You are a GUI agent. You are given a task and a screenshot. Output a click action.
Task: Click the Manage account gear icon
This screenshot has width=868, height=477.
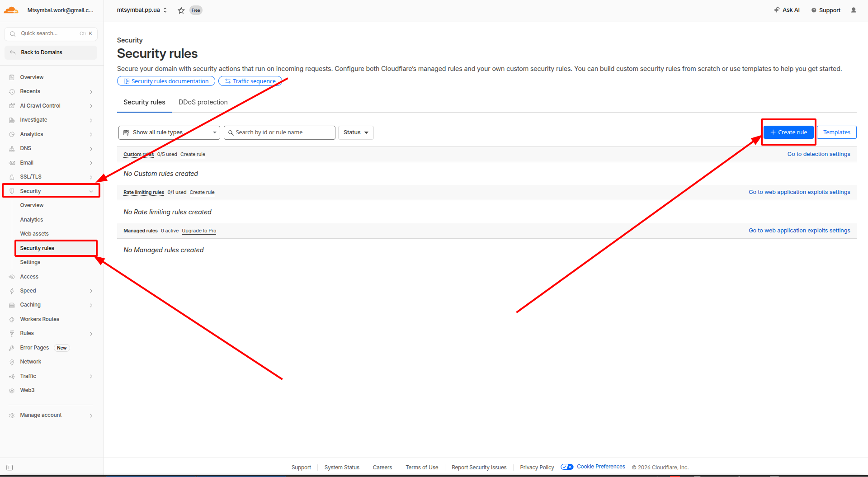click(x=12, y=416)
